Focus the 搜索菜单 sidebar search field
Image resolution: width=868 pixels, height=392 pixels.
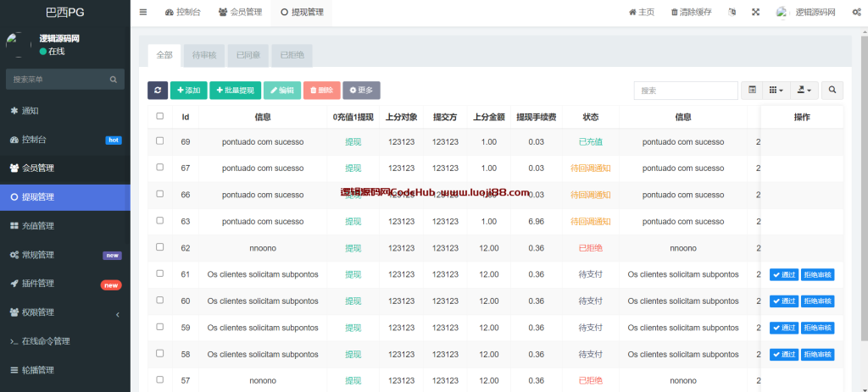coord(64,80)
